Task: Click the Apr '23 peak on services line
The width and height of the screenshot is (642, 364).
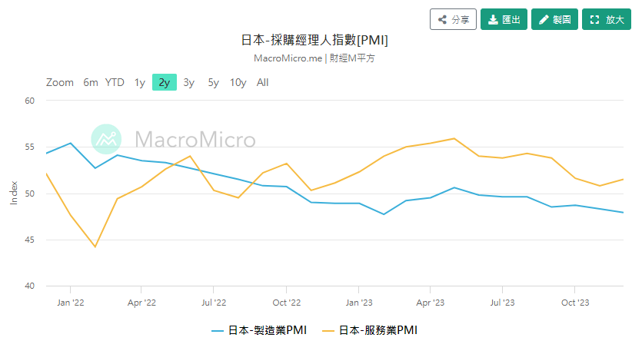Action: (454, 139)
